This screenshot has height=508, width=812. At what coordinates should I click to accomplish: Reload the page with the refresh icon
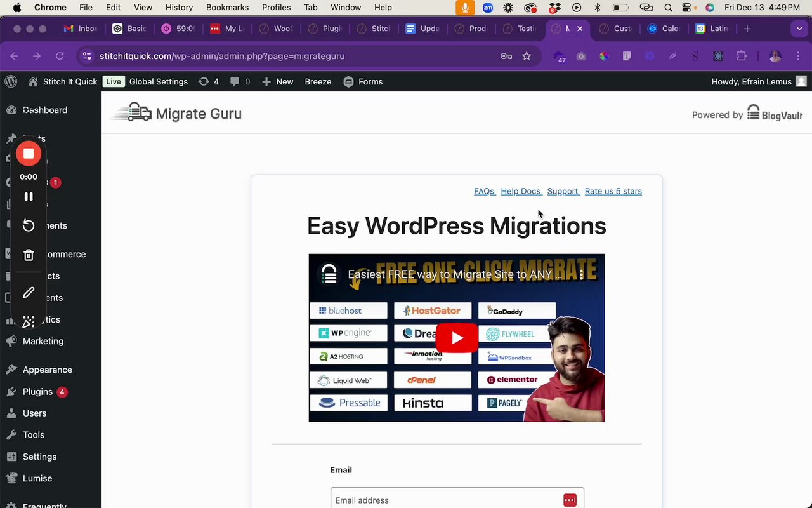coord(60,56)
